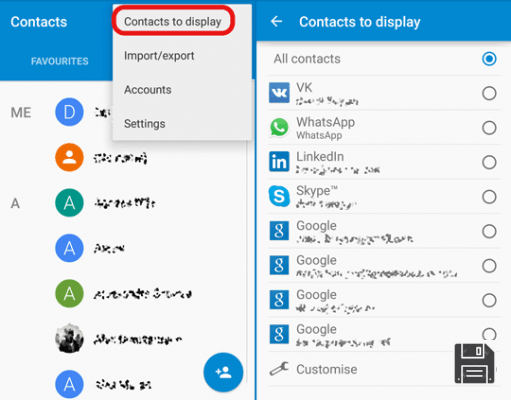The image size is (511, 400).
Task: Tap the back arrow in Contacts to display
Action: click(276, 22)
